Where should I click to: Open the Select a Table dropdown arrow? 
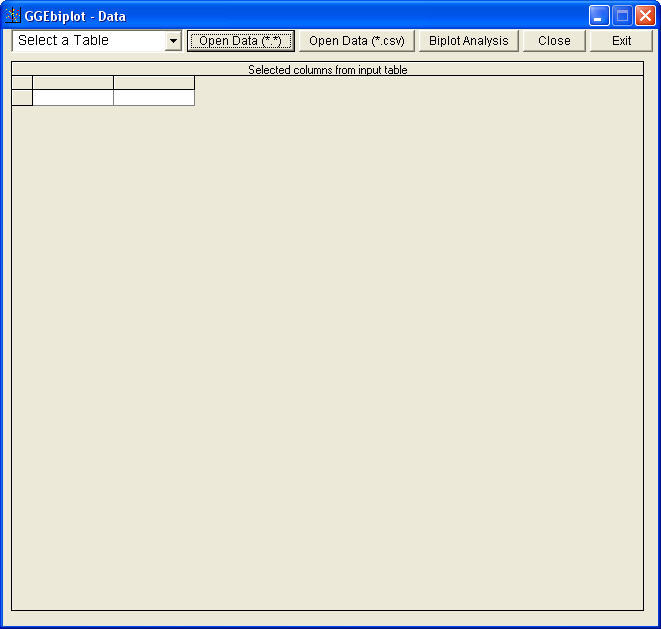[x=173, y=41]
